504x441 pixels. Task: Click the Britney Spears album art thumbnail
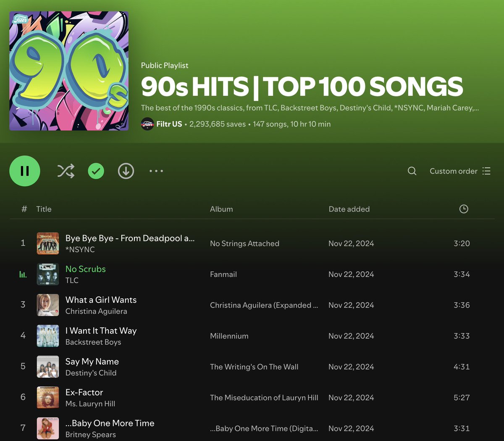[48, 428]
